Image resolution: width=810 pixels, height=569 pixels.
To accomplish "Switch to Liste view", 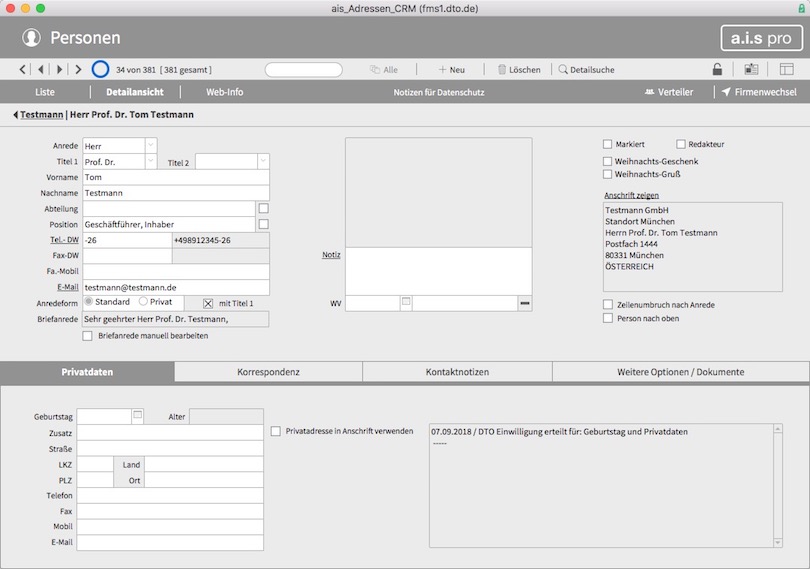I will 45,92.
